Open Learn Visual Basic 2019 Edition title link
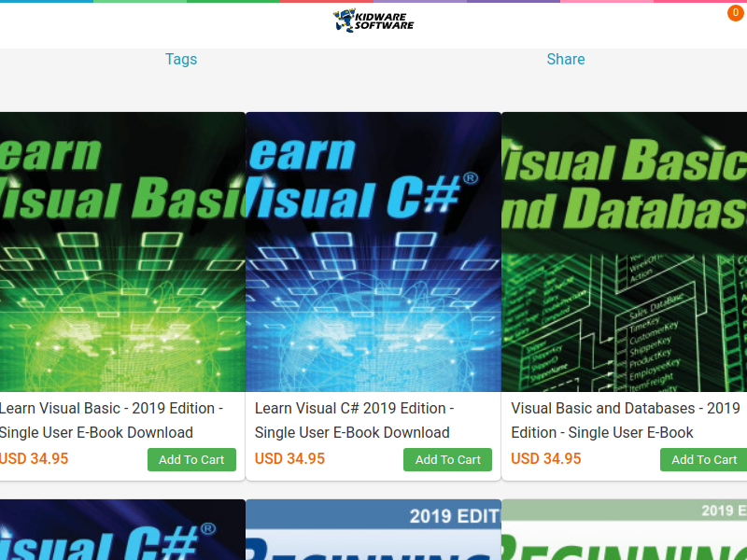747x560 pixels. pos(111,420)
